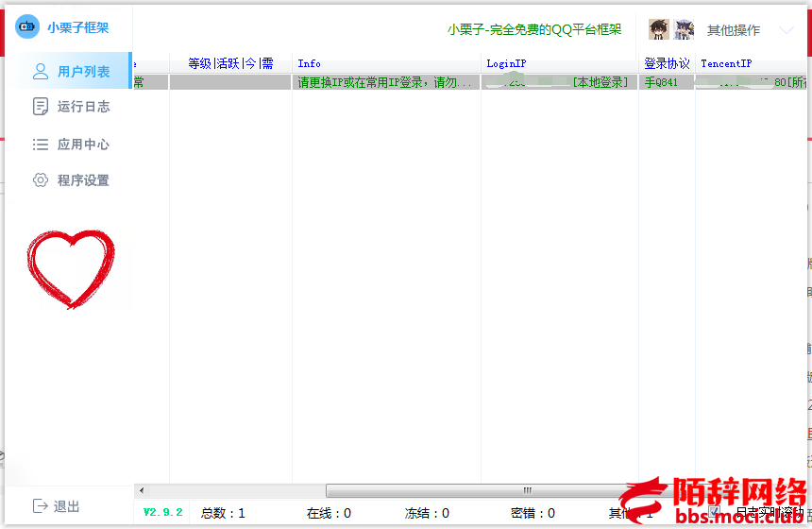The width and height of the screenshot is (812, 529).
Task: Click the red heart image in the sidebar
Action: click(x=71, y=269)
